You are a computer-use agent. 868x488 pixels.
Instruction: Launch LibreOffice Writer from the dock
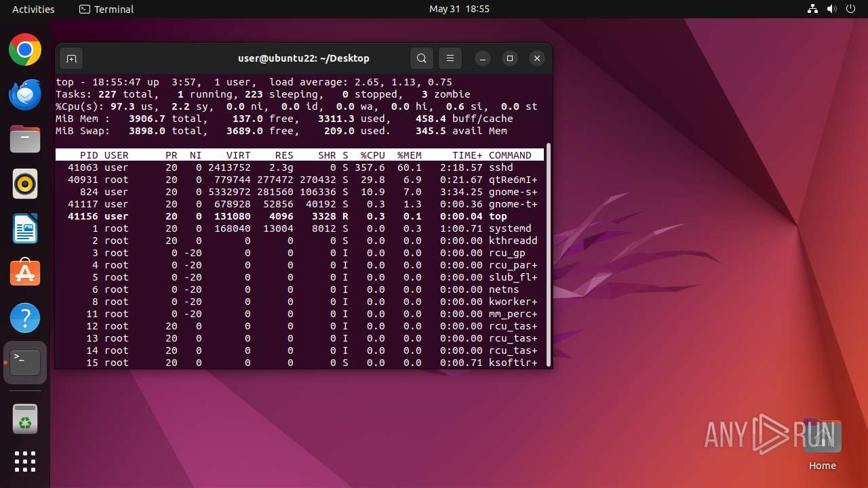pyautogui.click(x=25, y=228)
